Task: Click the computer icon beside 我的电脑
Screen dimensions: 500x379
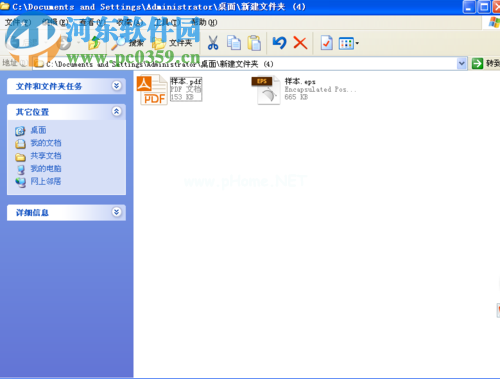Action: (x=20, y=169)
